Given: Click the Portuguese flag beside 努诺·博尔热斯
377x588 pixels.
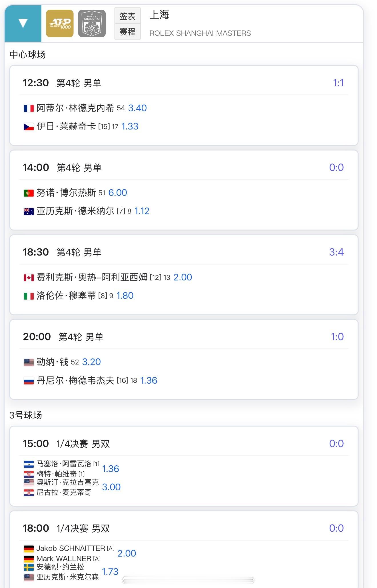Looking at the screenshot, I should [29, 193].
